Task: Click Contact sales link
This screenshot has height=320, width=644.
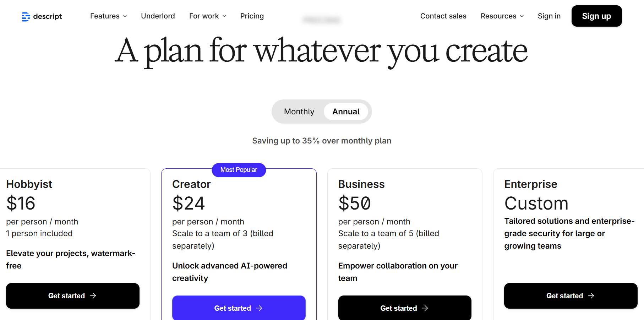Action: click(x=443, y=16)
